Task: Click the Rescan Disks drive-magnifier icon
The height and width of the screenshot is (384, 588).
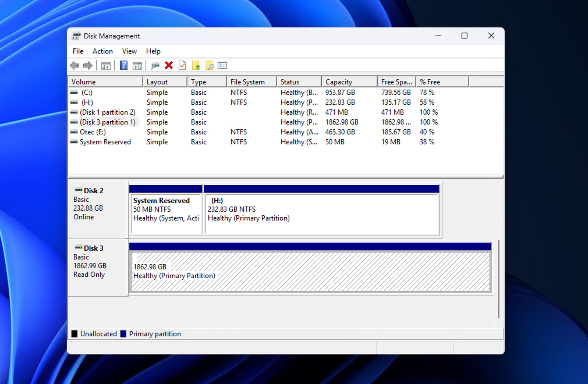Action: pyautogui.click(x=155, y=66)
